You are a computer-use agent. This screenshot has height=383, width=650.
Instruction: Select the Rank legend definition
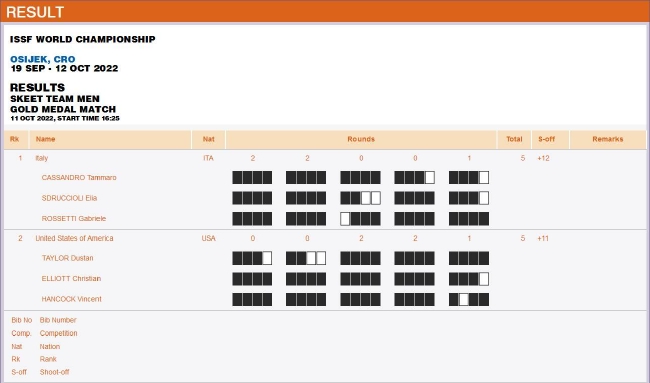tap(48, 359)
